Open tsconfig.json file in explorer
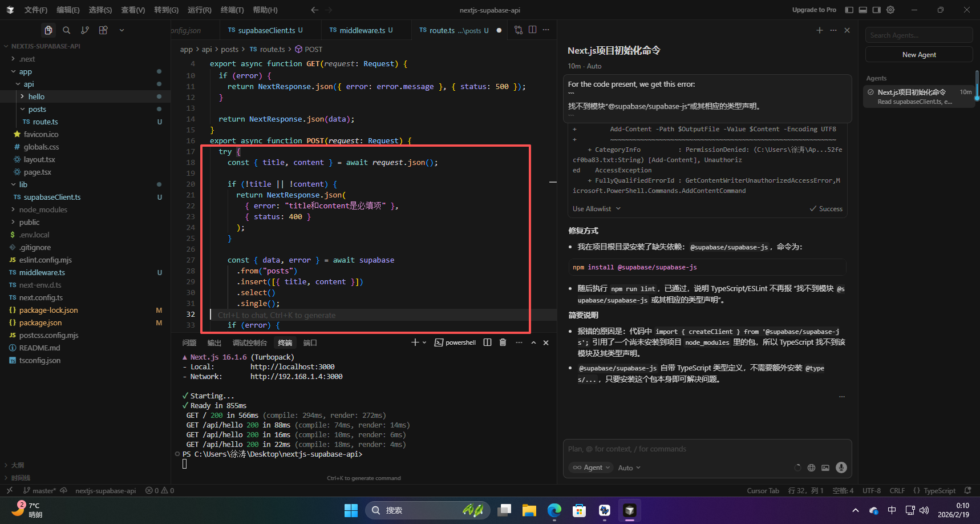The width and height of the screenshot is (980, 524). coord(40,361)
